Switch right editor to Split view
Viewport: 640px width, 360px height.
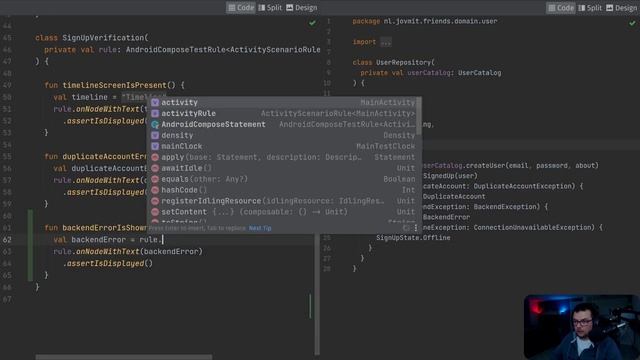590,7
